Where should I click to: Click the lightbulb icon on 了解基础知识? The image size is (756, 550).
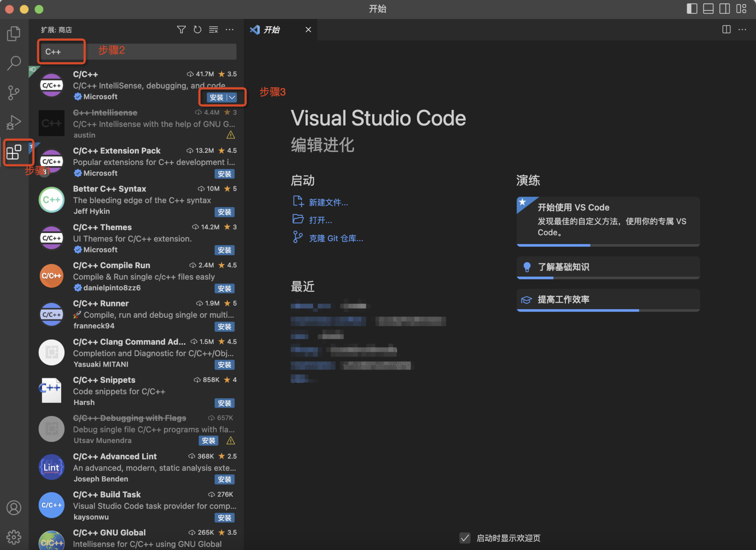click(x=527, y=267)
